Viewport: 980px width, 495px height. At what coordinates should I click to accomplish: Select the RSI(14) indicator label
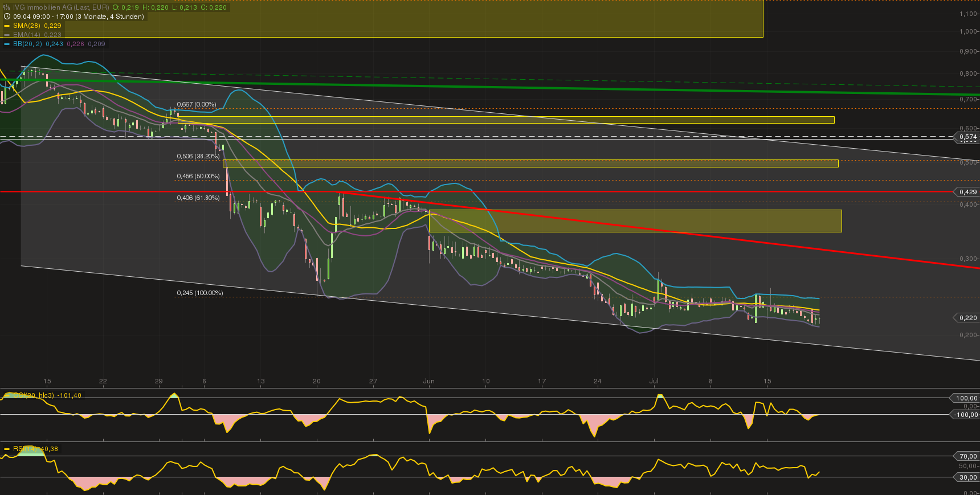(26, 449)
